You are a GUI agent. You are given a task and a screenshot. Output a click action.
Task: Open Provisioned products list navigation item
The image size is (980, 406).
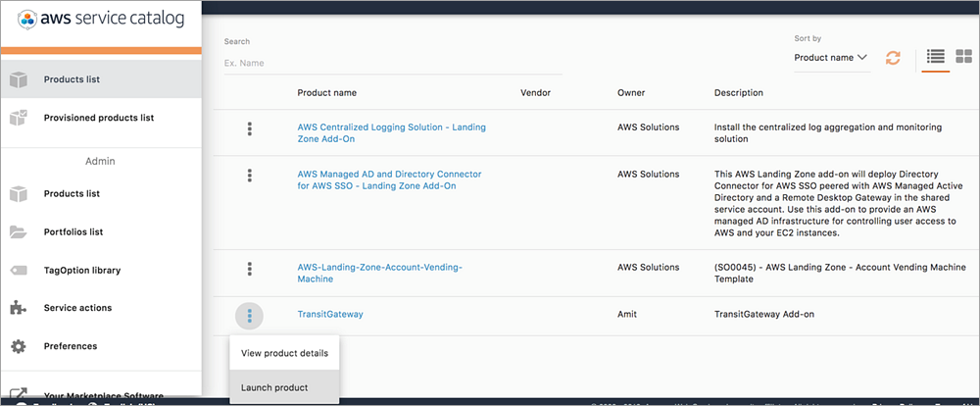point(101,118)
